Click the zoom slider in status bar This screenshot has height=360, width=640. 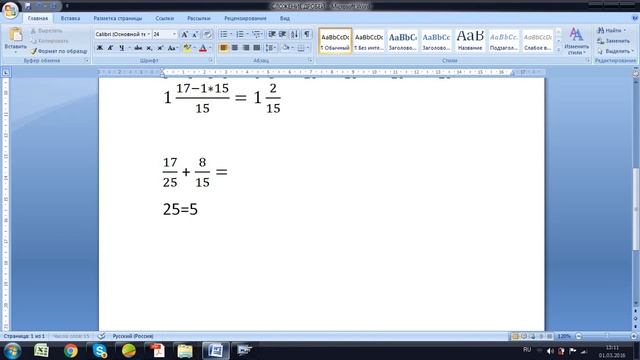point(606,336)
